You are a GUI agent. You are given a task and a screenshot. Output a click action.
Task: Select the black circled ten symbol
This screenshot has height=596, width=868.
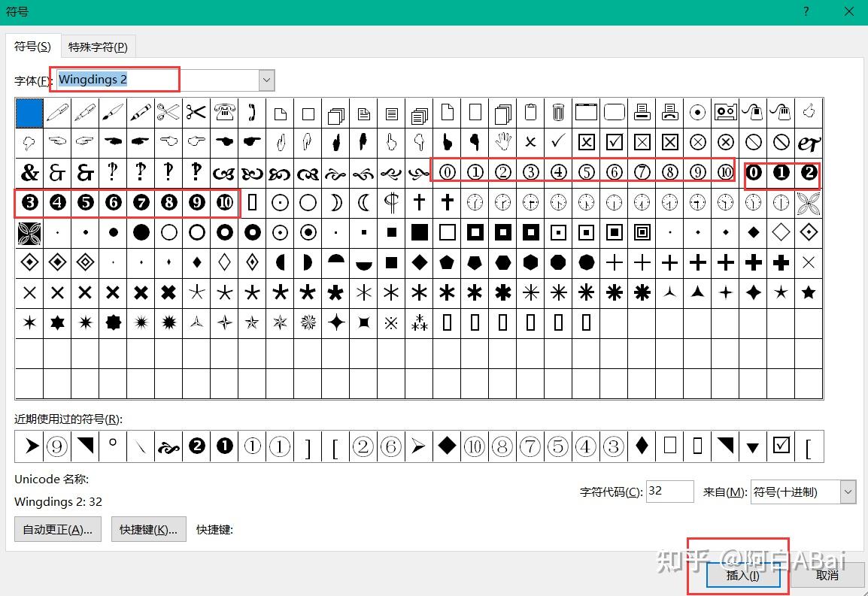pos(224,202)
